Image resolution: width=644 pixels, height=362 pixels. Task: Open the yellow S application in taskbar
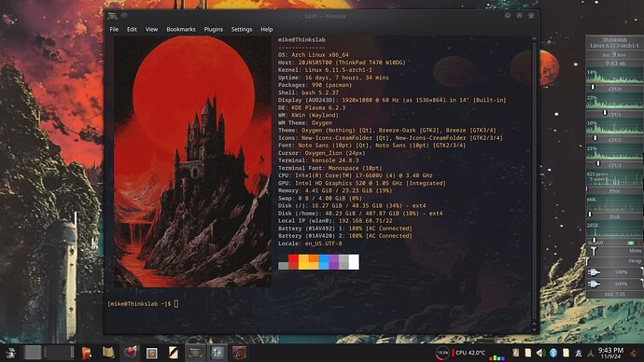click(x=151, y=353)
